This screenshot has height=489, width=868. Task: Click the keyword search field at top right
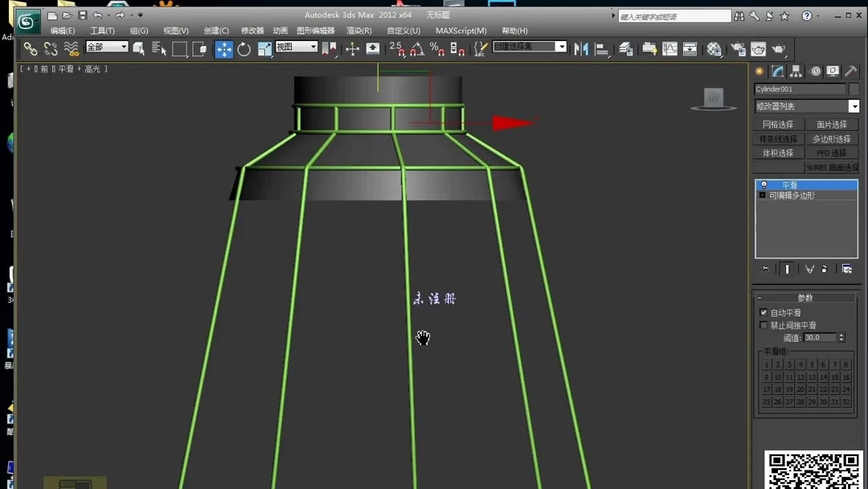[x=675, y=14]
